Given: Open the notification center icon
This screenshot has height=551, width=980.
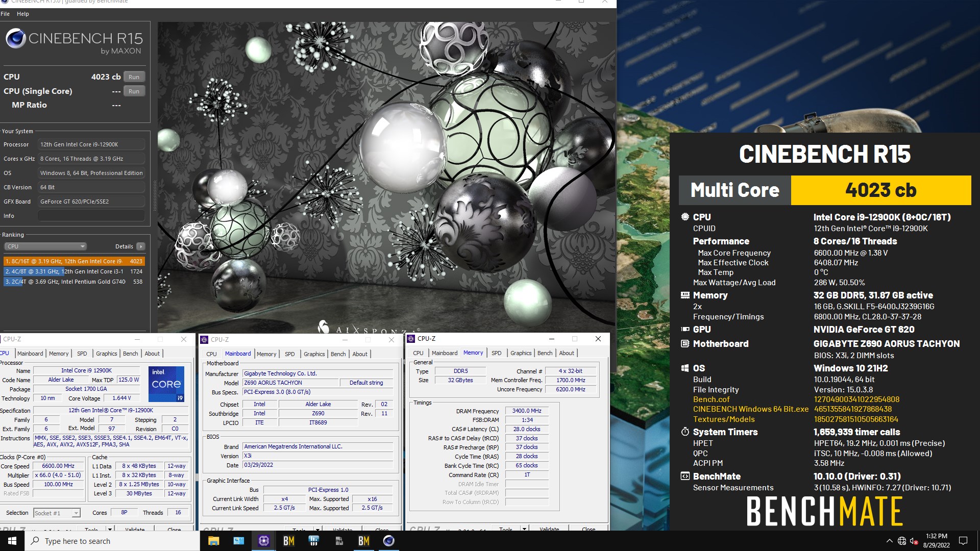Looking at the screenshot, I should tap(963, 541).
